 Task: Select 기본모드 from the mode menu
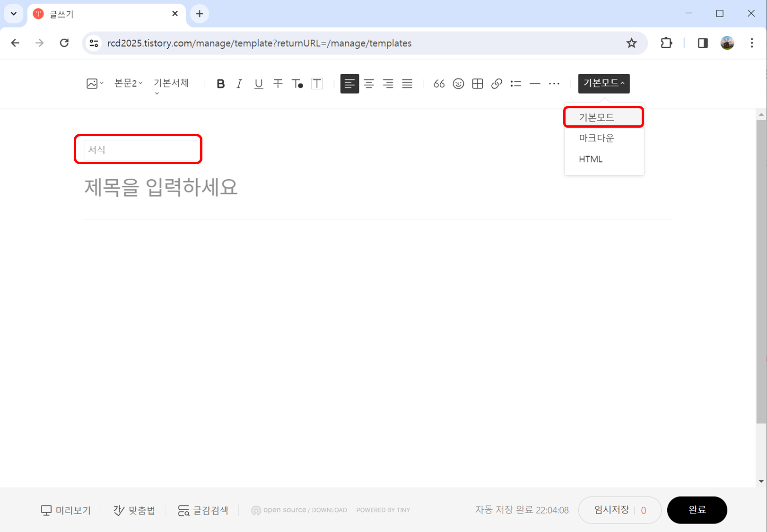tap(604, 117)
